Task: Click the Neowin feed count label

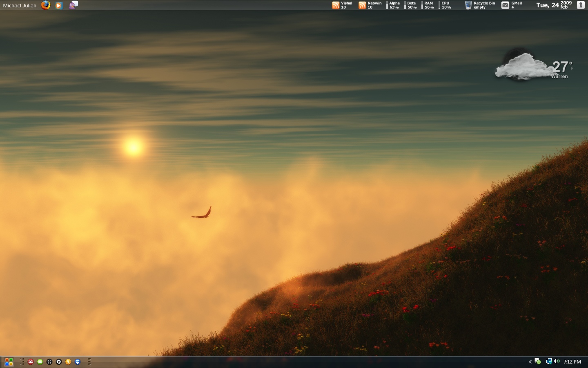Action: (374, 5)
